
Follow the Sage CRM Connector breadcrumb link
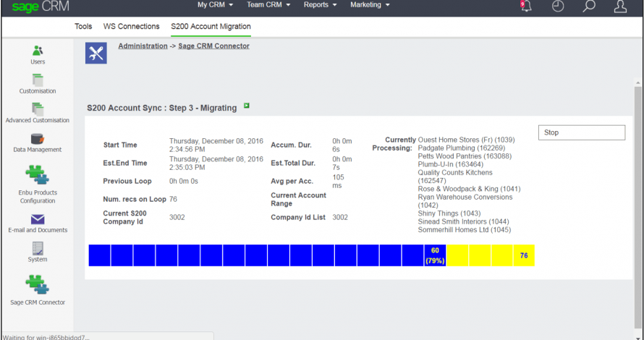pyautogui.click(x=213, y=46)
